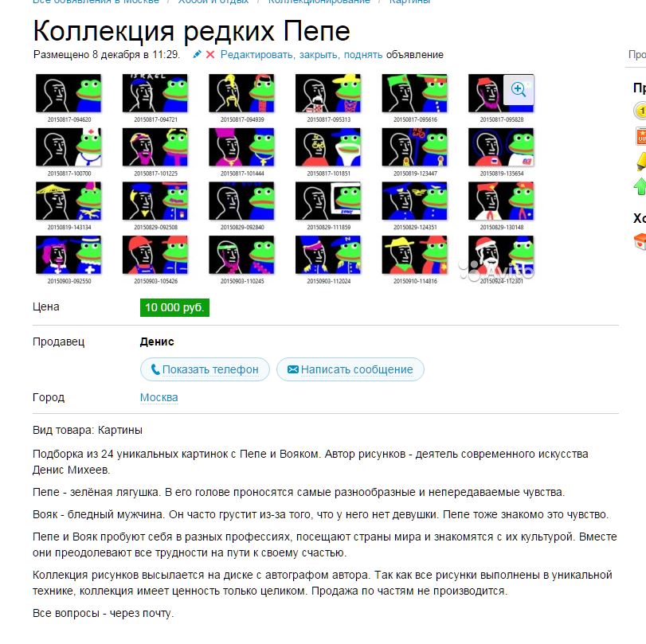Click the gold coin premium icon
Viewport: 646px width, 644px height.
640,111
